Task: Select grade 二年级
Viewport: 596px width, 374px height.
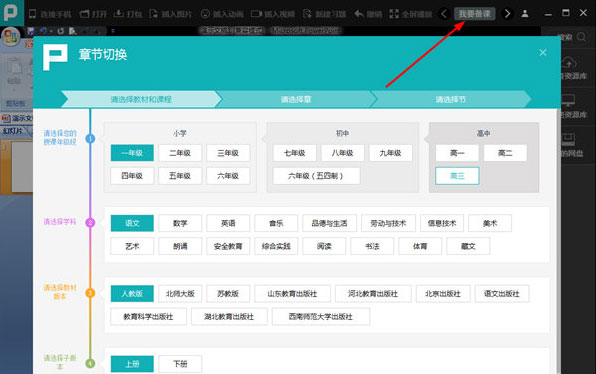Action: tap(180, 153)
